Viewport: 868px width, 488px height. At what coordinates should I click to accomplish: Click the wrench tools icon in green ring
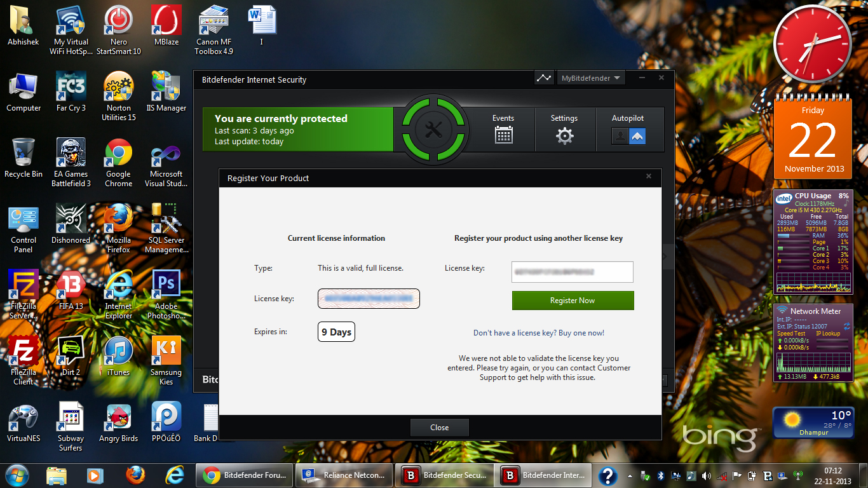433,130
